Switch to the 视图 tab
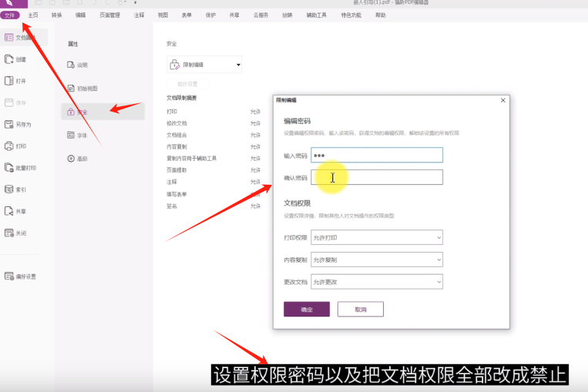The image size is (588, 392). 163,15
